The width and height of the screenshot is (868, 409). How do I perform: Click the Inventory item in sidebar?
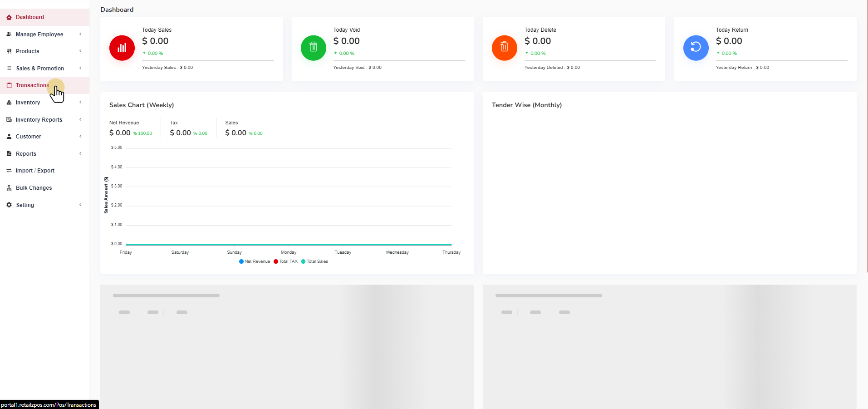(x=28, y=103)
